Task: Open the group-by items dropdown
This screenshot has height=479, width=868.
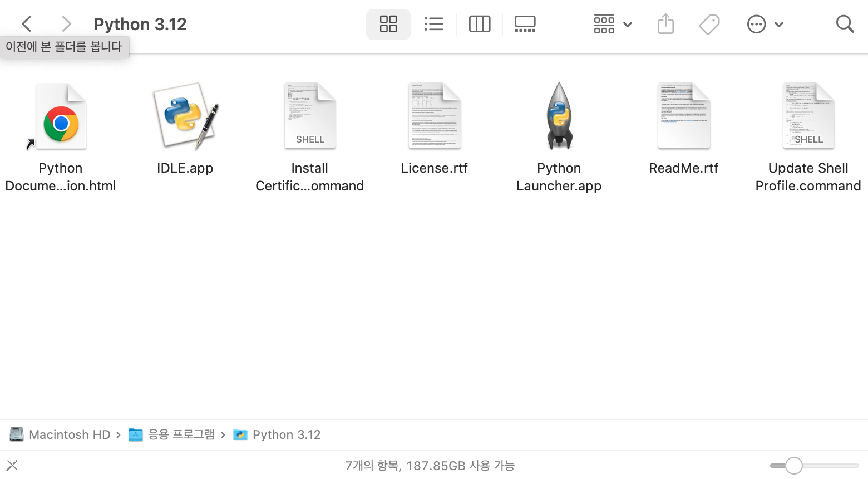Action: click(613, 24)
